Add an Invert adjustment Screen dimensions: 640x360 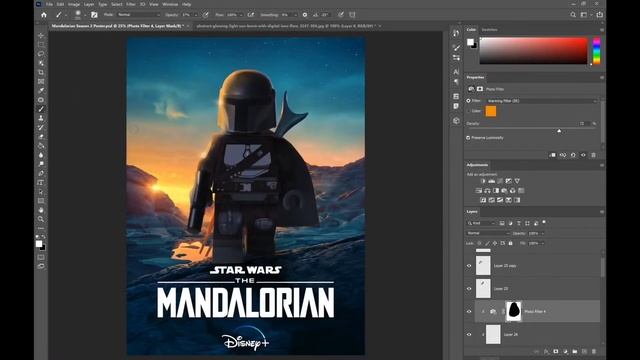pyautogui.click(x=483, y=200)
